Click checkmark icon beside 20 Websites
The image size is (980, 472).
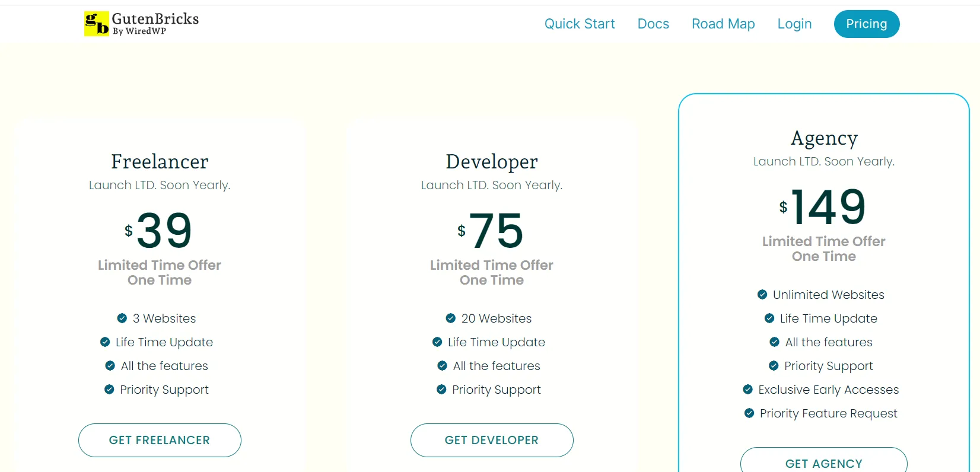tap(451, 318)
